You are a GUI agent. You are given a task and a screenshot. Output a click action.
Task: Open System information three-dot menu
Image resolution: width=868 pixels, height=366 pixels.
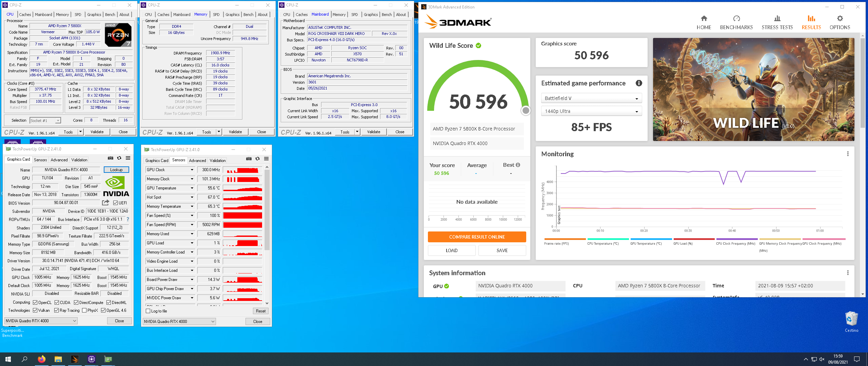848,273
